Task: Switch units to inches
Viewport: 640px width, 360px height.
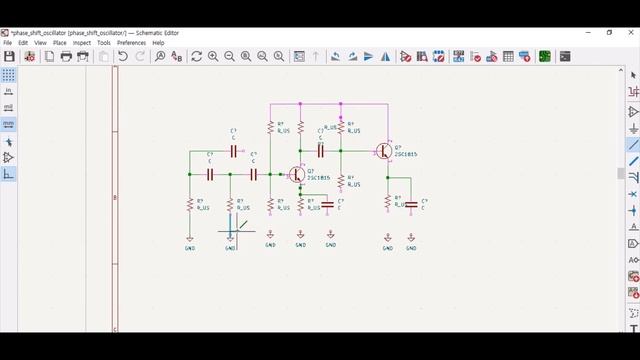Action: pos(8,91)
